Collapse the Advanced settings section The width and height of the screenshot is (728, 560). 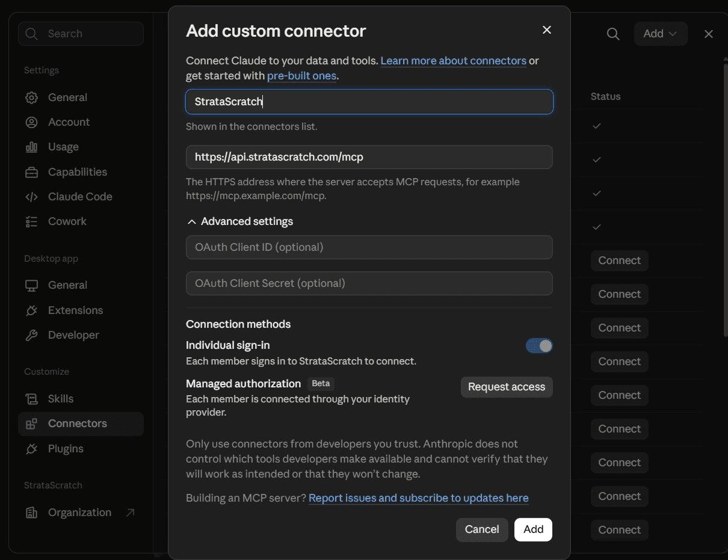point(239,221)
